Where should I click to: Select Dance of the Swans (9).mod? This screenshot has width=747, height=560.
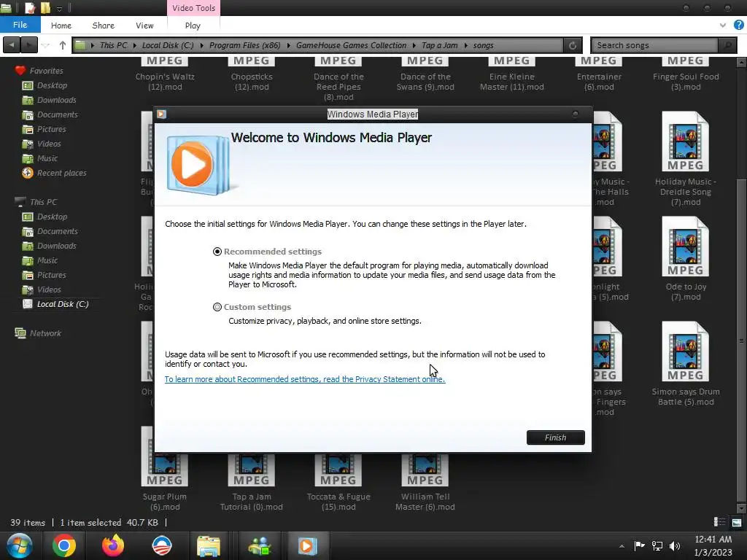pos(425,75)
